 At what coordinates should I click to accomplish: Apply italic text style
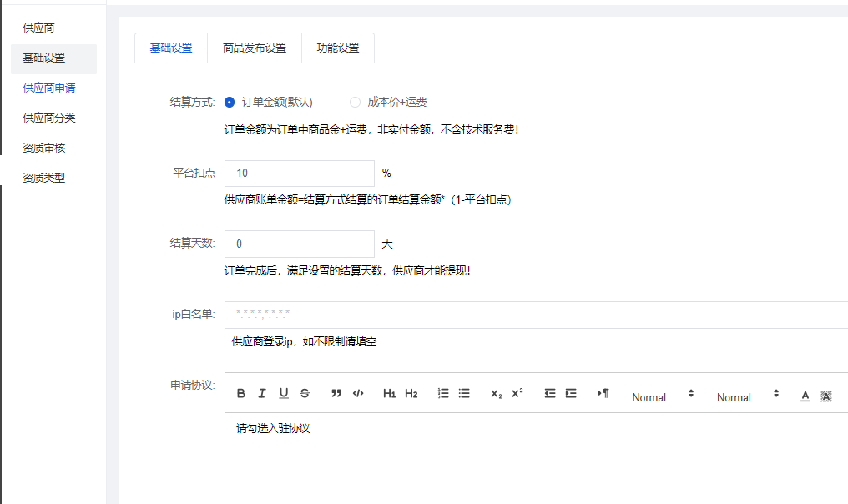click(x=262, y=394)
